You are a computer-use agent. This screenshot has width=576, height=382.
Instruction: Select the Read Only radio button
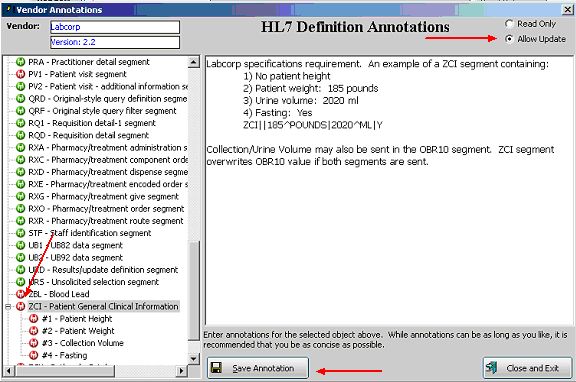tap(509, 24)
